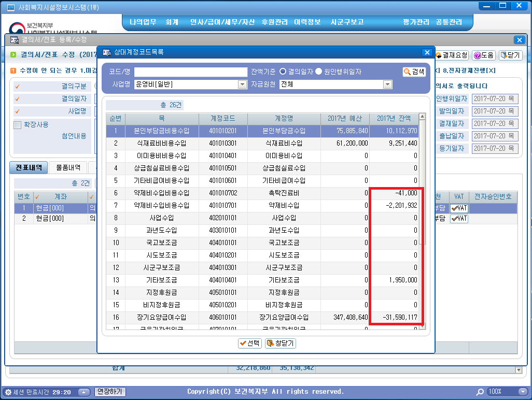The width and height of the screenshot is (532, 400).
Task: Switch to the 물품내역 tab
Action: point(68,167)
